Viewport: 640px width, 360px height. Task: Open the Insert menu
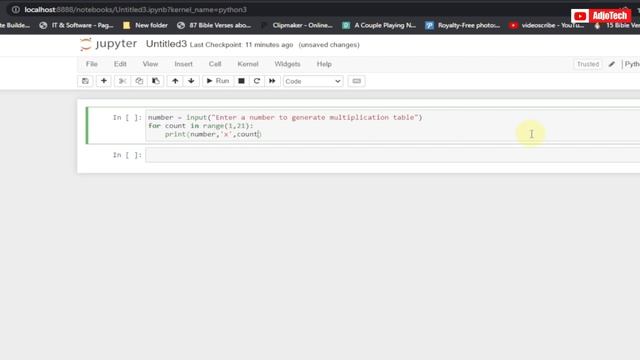coord(183,64)
